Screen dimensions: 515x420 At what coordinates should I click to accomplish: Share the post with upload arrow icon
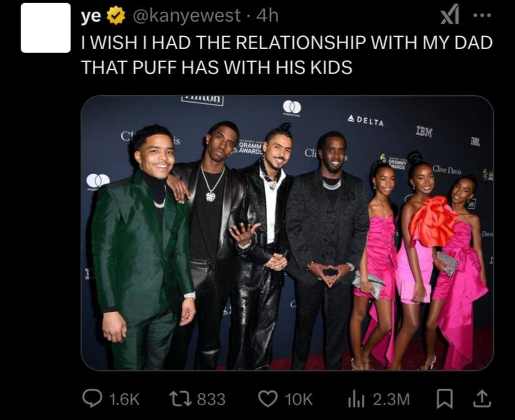click(481, 398)
